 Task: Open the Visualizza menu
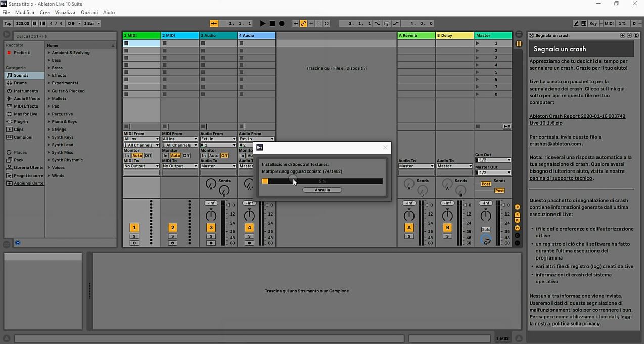coord(65,12)
